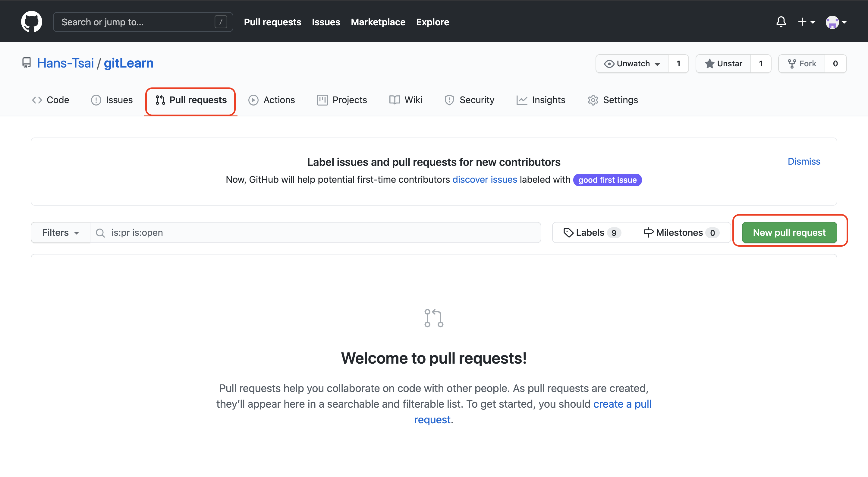Open the GitHub home logo
The width and height of the screenshot is (868, 477).
pos(31,22)
